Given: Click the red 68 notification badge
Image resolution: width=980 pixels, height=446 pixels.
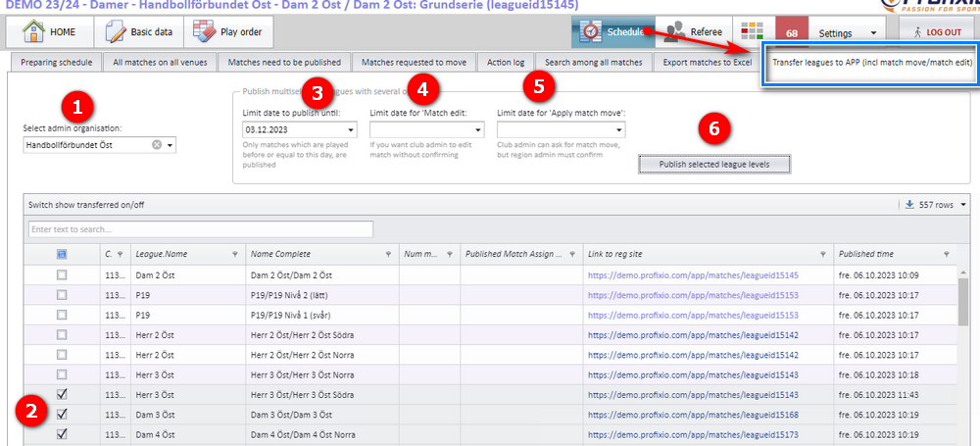Looking at the screenshot, I should point(791,33).
